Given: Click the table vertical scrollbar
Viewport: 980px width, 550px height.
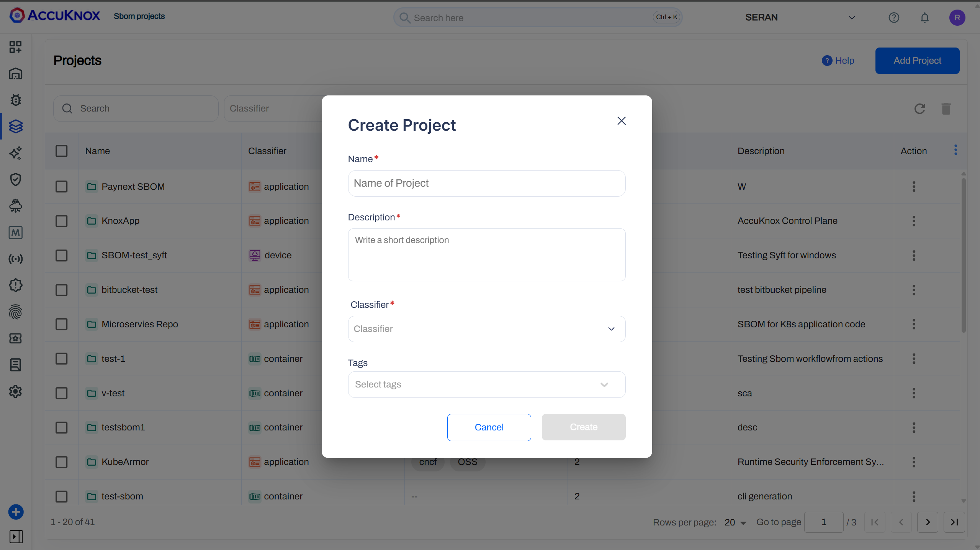Looking at the screenshot, I should 963,255.
